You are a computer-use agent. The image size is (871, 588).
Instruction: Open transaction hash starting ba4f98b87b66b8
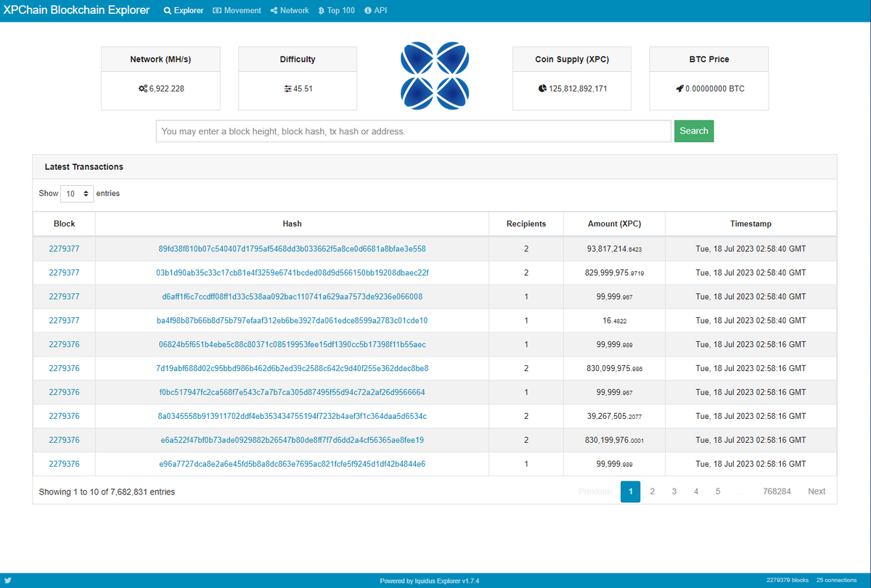(292, 321)
